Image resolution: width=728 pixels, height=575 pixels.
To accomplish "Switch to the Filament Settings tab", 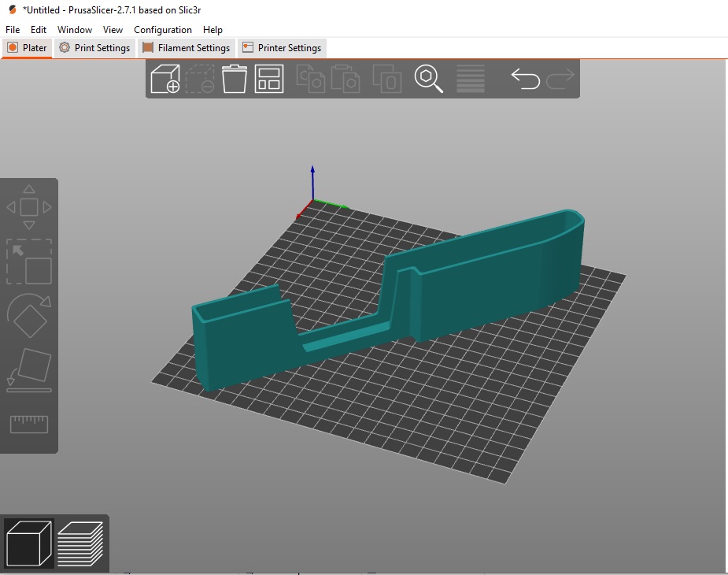I will tap(186, 48).
